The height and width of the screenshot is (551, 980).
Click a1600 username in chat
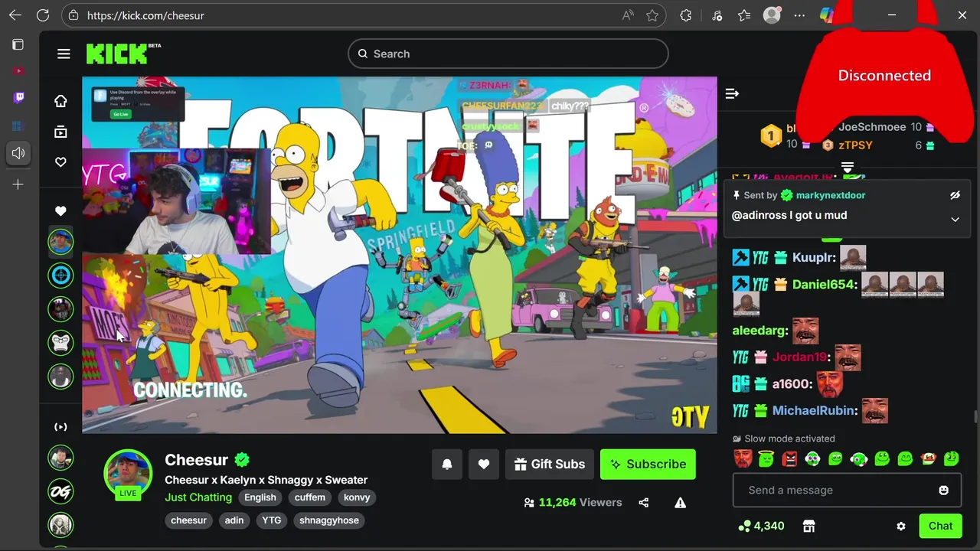pyautogui.click(x=791, y=383)
